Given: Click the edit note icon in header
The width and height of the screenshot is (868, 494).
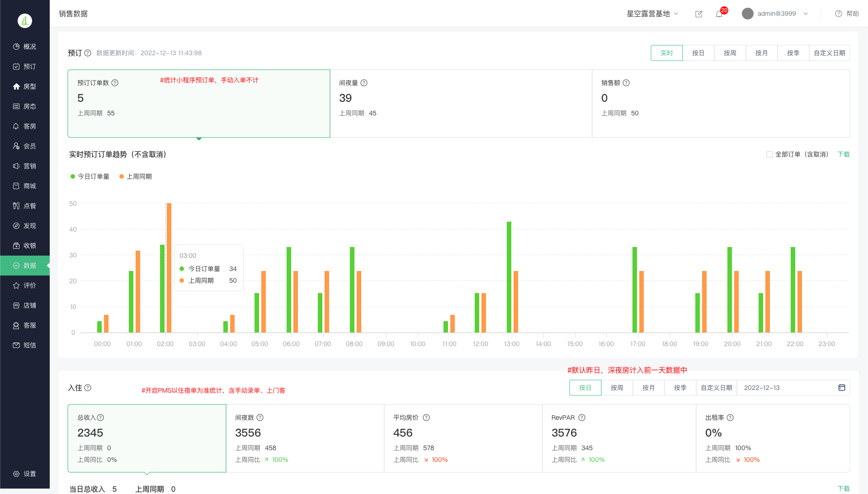Looking at the screenshot, I should 698,14.
